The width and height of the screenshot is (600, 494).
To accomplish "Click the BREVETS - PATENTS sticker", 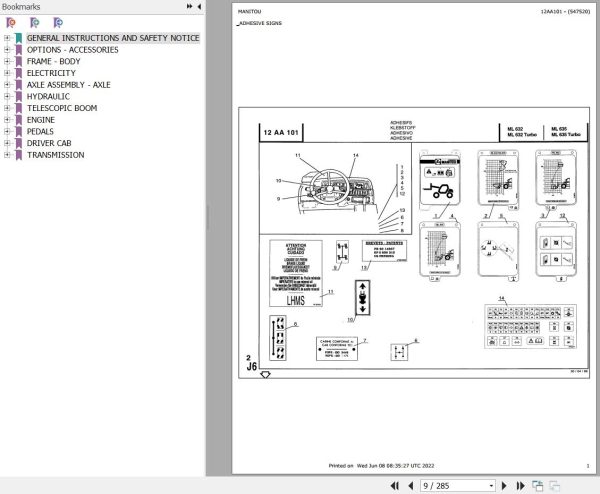I will (384, 251).
